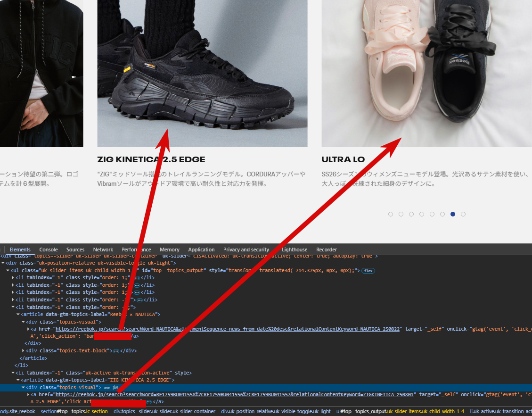The image size is (532, 416).
Task: Expand the collapsed li with order -1 and ellipsis
Action: [x=13, y=300]
